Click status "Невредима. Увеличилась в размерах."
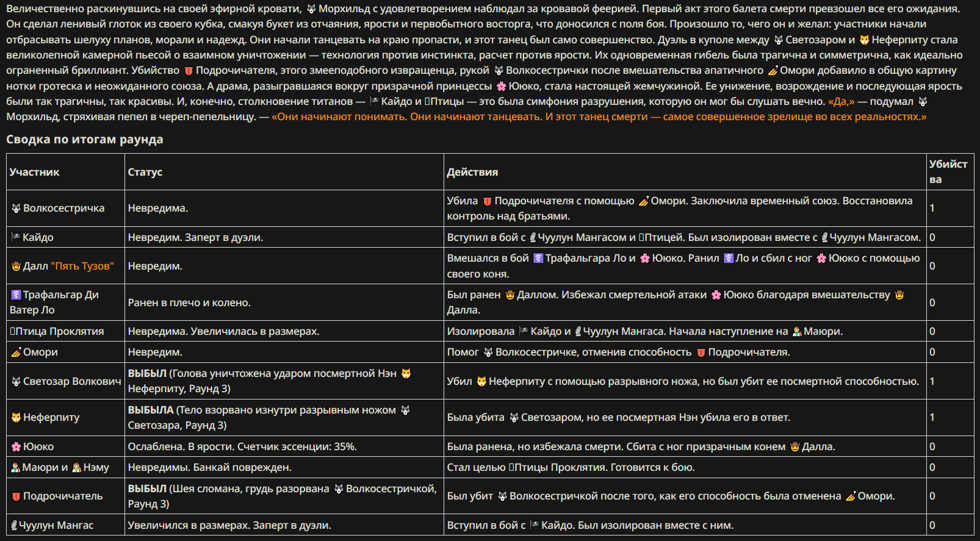 [223, 332]
